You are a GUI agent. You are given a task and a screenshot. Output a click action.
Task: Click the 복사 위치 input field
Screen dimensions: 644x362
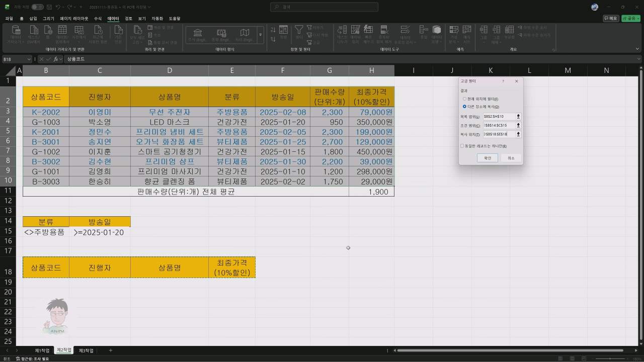pyautogui.click(x=499, y=134)
